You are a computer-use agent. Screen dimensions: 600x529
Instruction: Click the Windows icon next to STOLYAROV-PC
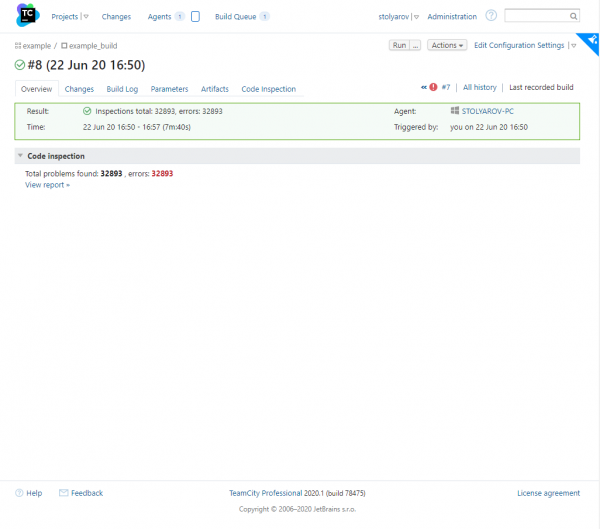click(x=455, y=111)
